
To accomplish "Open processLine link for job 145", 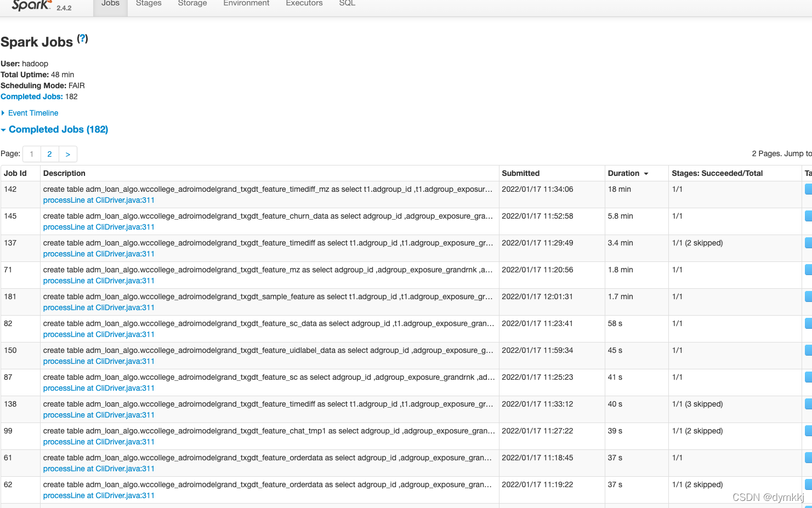I will (99, 227).
